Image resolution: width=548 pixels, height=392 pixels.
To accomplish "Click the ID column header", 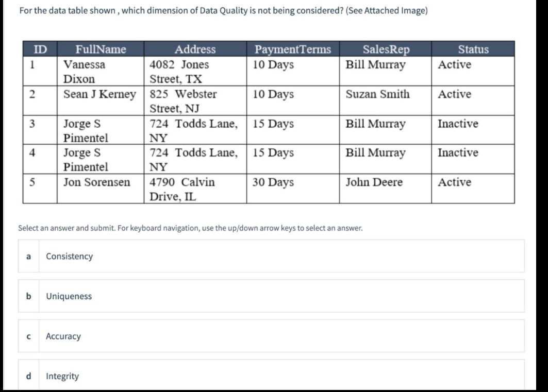I will [x=40, y=49].
